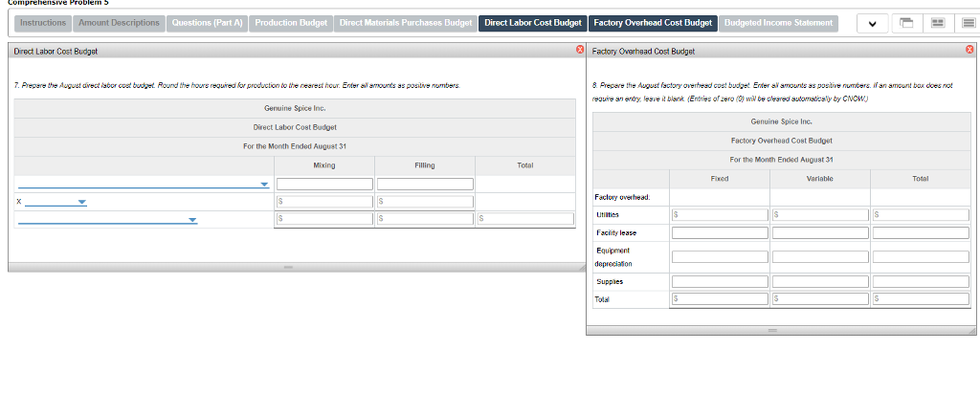This screenshot has height=394, width=980.
Task: Select the Amount Descriptions tab
Action: (120, 22)
